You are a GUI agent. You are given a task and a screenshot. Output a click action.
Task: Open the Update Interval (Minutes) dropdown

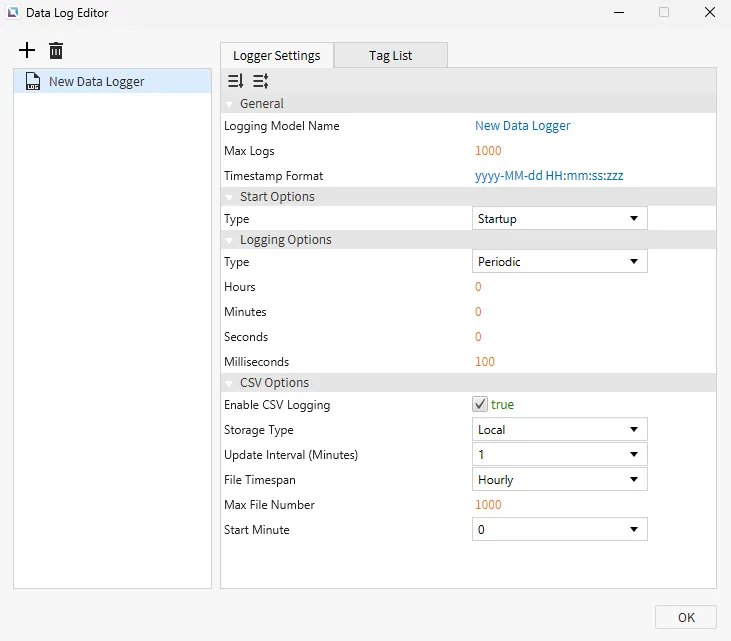(559, 455)
